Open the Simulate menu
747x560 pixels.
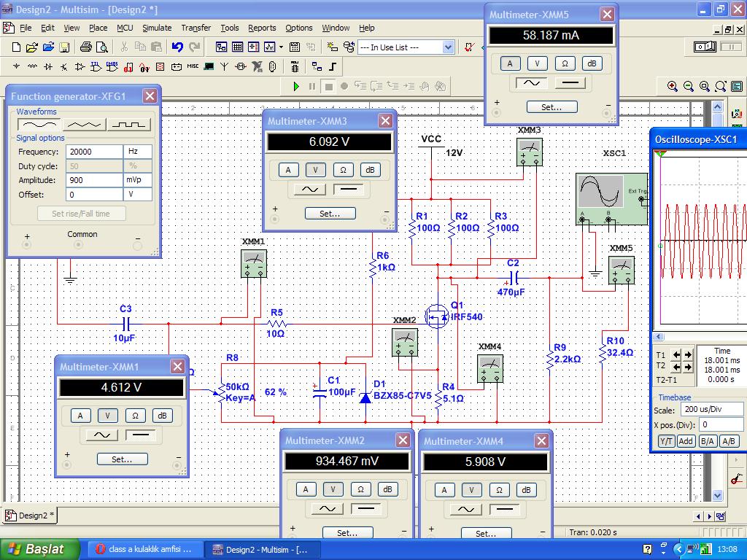coord(157,28)
